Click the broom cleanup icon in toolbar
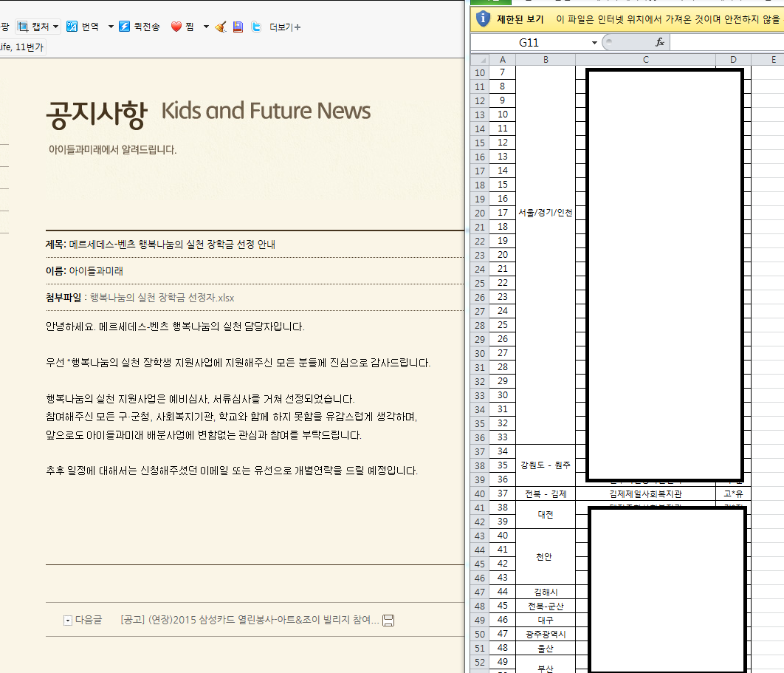The image size is (784, 673). [x=221, y=27]
